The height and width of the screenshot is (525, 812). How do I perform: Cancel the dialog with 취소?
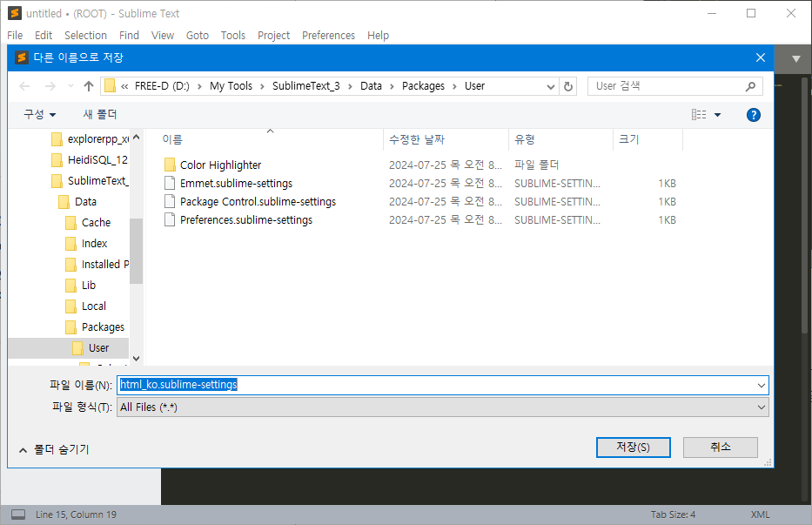point(721,448)
